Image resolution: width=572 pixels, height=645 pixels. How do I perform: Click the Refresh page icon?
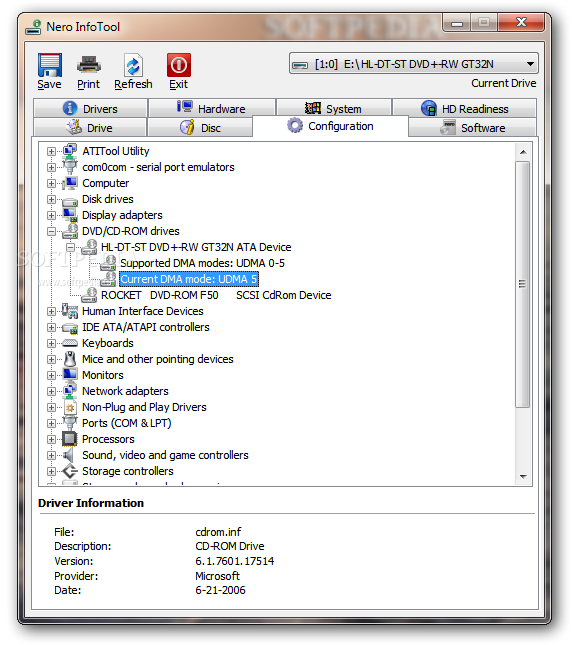click(x=133, y=65)
